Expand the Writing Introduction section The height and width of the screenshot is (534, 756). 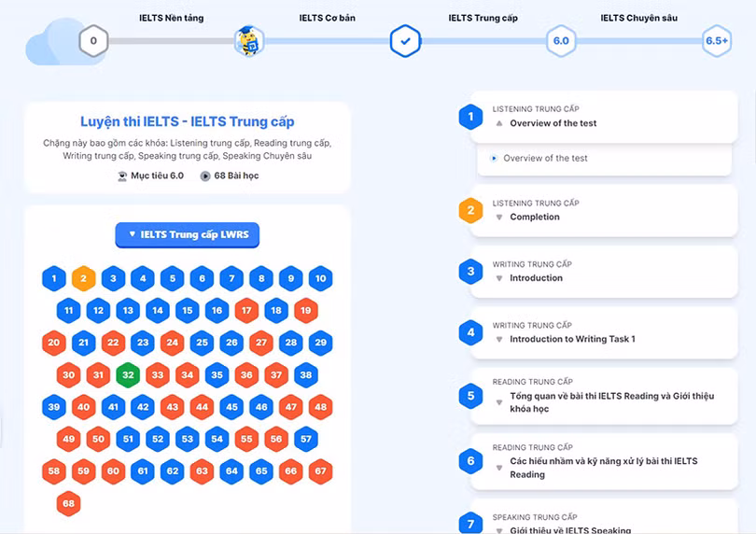tap(499, 278)
